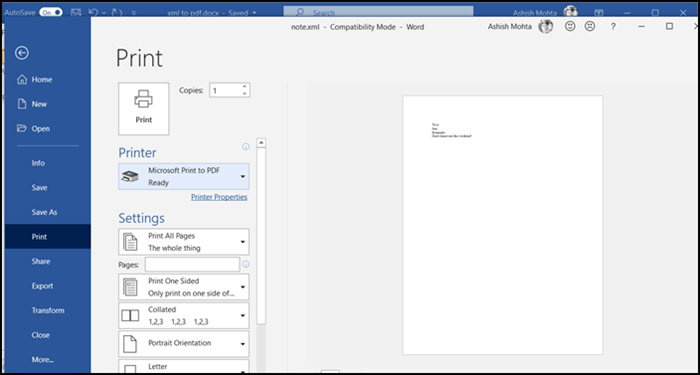Click Undo icon in background window title bar
Screen dimensions: 700x375
point(93,12)
